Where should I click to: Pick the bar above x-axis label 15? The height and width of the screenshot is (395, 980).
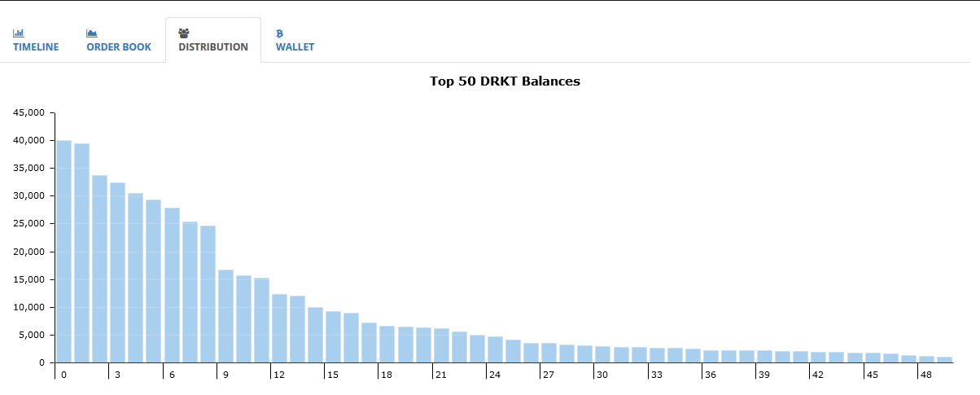[333, 337]
